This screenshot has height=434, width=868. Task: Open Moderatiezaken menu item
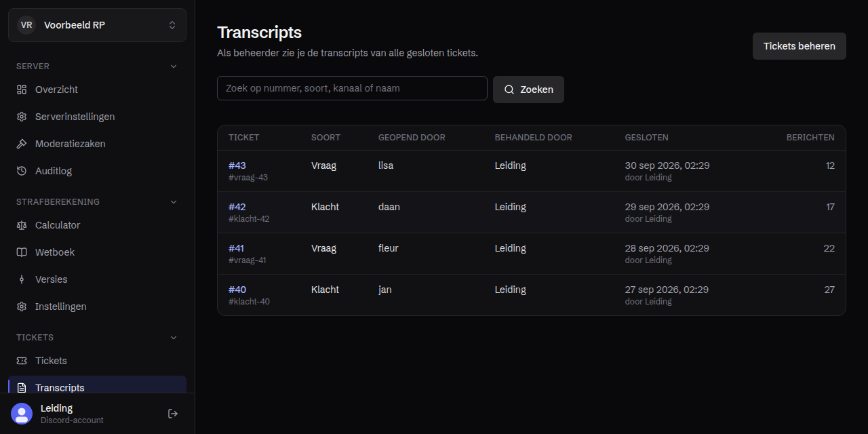[97, 144]
